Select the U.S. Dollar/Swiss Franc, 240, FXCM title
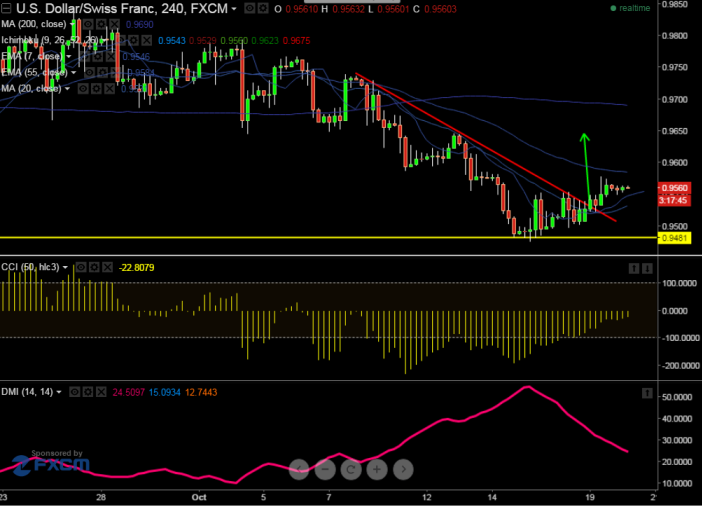Screen dimensions: 702x506 click(122, 9)
